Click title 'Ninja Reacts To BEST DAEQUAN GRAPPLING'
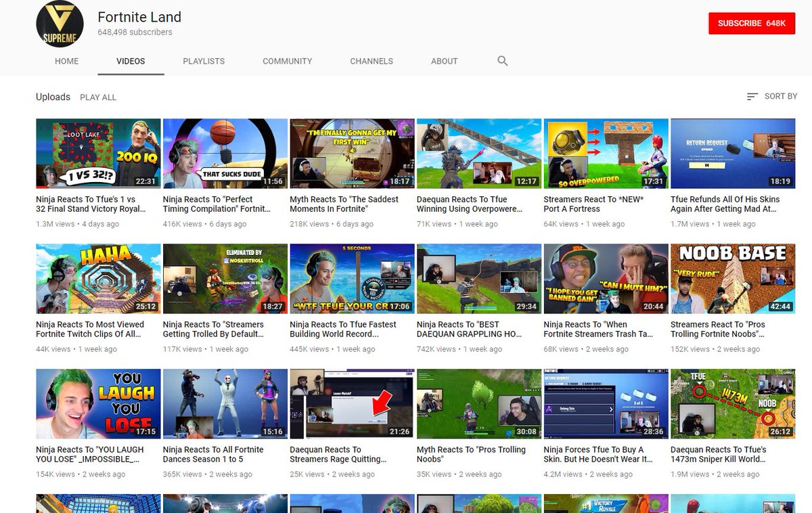 (468, 330)
